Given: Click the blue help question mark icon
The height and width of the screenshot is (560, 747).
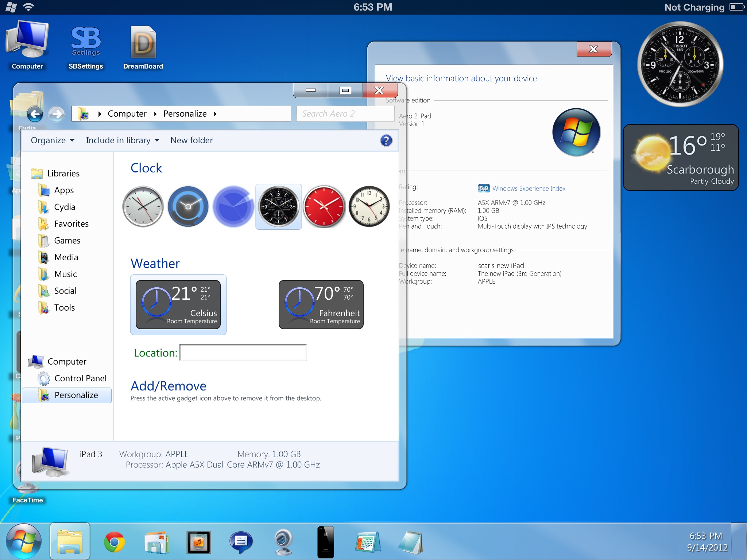Looking at the screenshot, I should click(x=386, y=140).
